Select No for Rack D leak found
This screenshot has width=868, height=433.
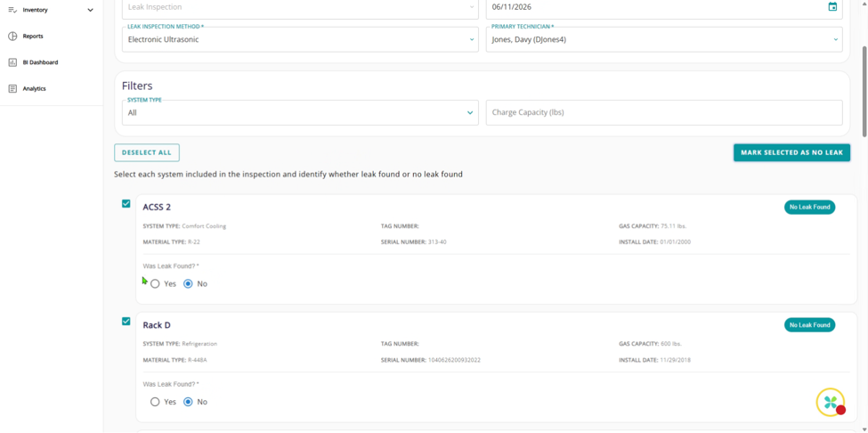(188, 402)
